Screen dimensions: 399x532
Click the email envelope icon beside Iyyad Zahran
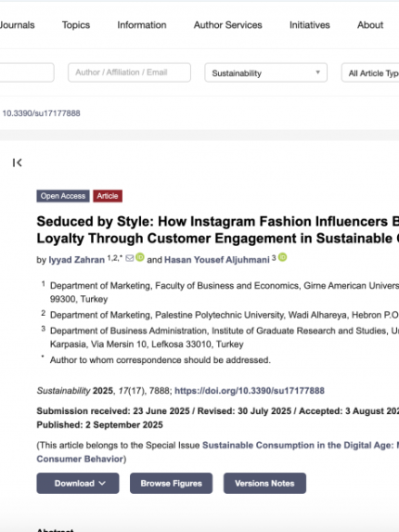coord(130,258)
